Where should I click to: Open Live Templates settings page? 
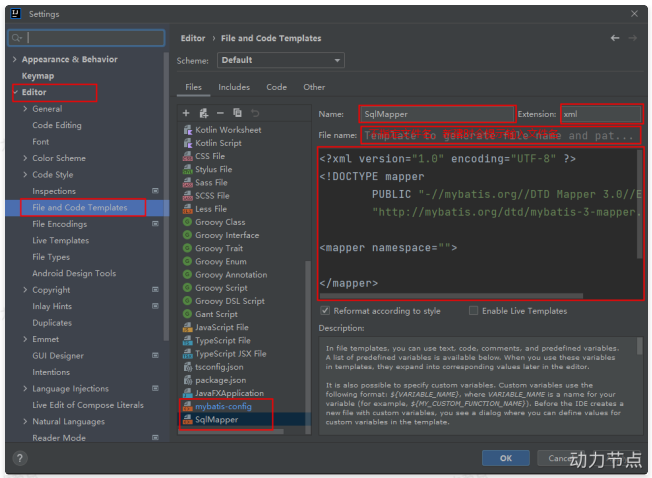coord(61,241)
